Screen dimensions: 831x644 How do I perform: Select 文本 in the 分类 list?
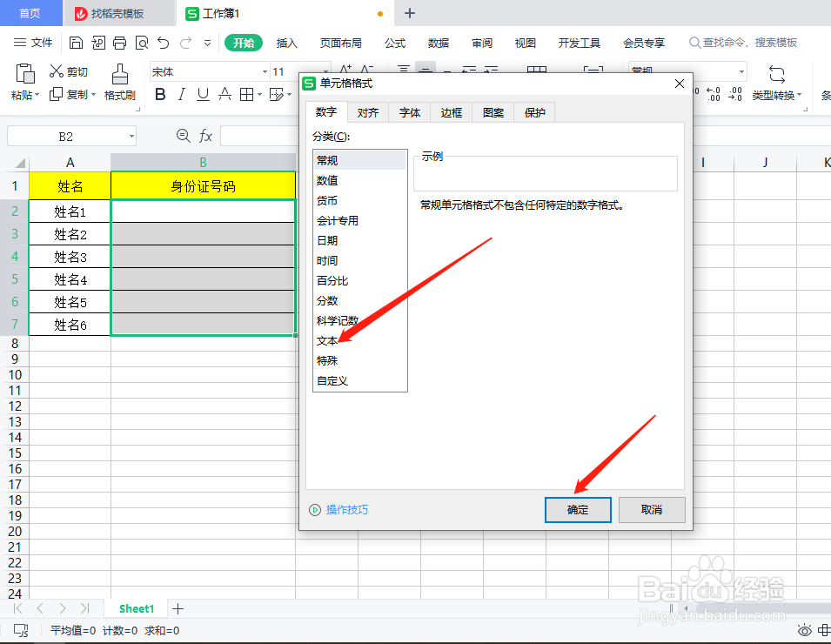coord(328,341)
